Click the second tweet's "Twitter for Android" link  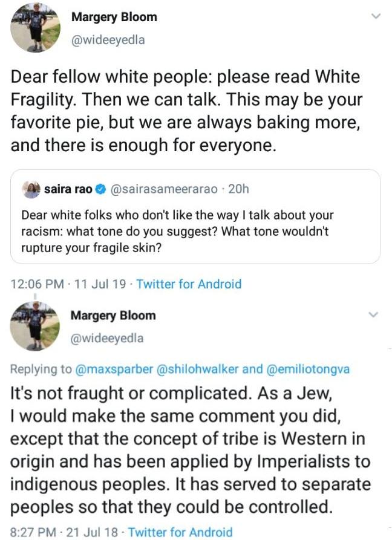point(180,532)
